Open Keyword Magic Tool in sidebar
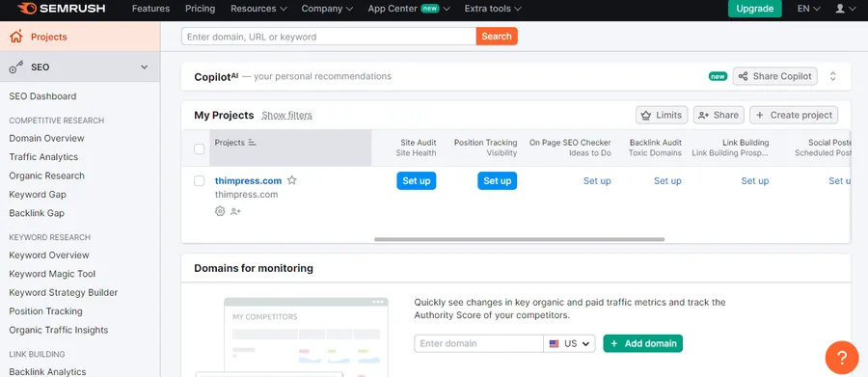 pyautogui.click(x=52, y=274)
